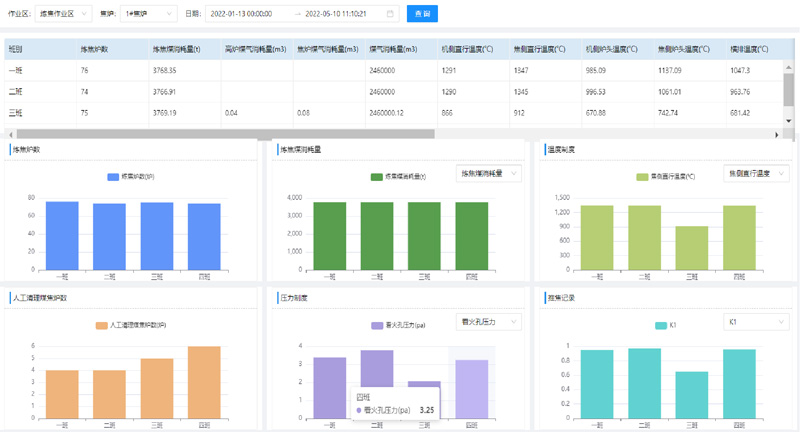The height and width of the screenshot is (432, 800).
Task: Toggle blue 炼焦炉数(炉) legend series
Action: pyautogui.click(x=131, y=176)
